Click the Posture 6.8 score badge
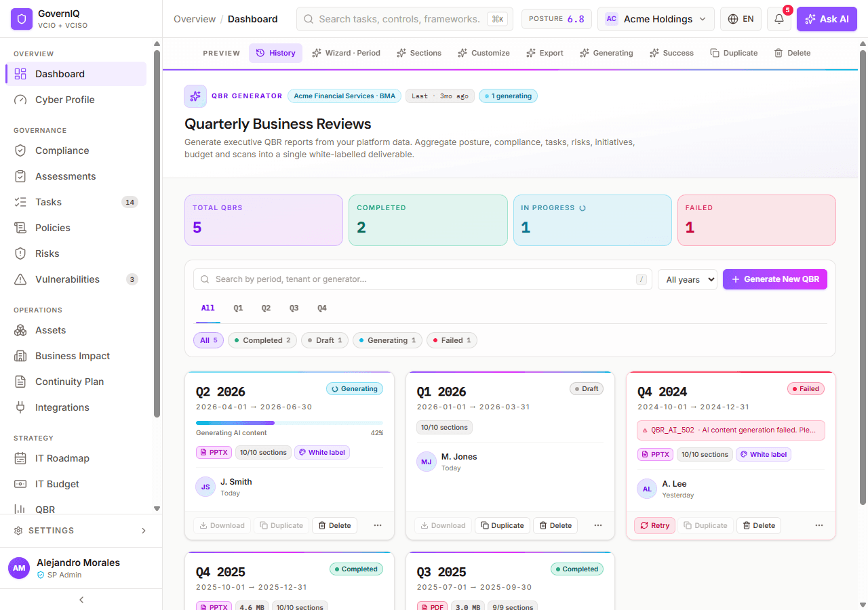 click(557, 19)
